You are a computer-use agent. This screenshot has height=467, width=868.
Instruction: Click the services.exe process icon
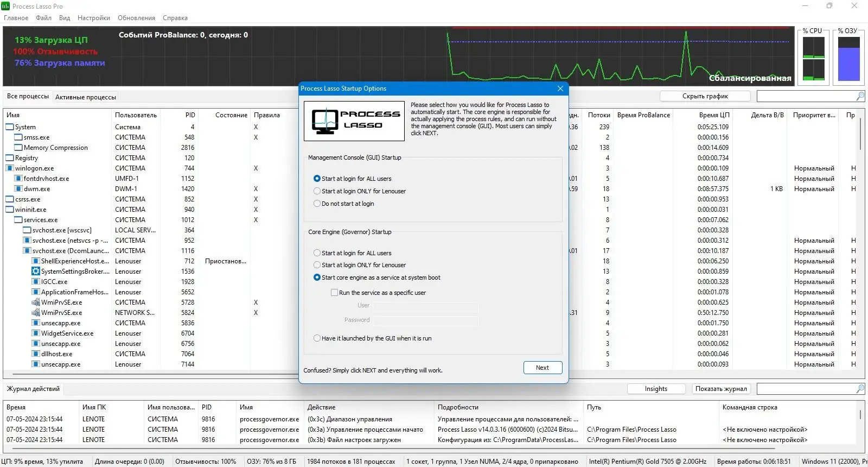[x=18, y=220]
